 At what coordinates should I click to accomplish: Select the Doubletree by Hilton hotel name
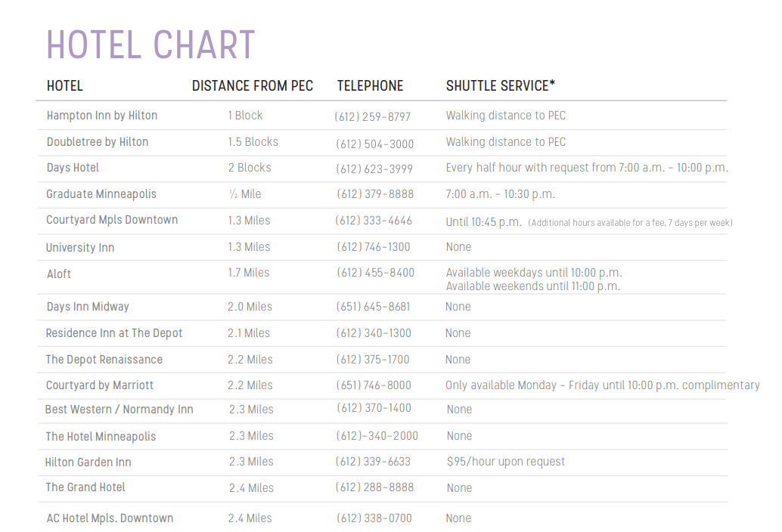(x=98, y=142)
